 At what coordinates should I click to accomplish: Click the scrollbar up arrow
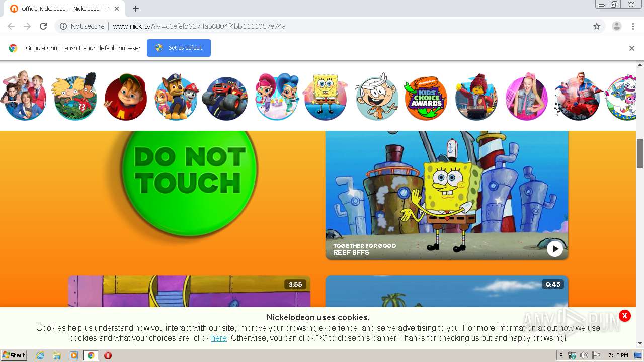(640, 65)
